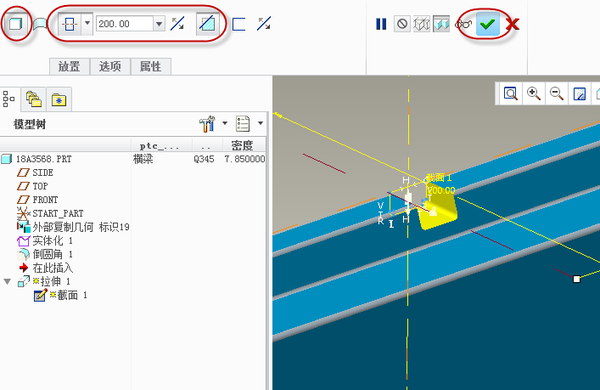600x390 pixels.
Task: Click the 200.00 depth input field
Action: [x=125, y=24]
